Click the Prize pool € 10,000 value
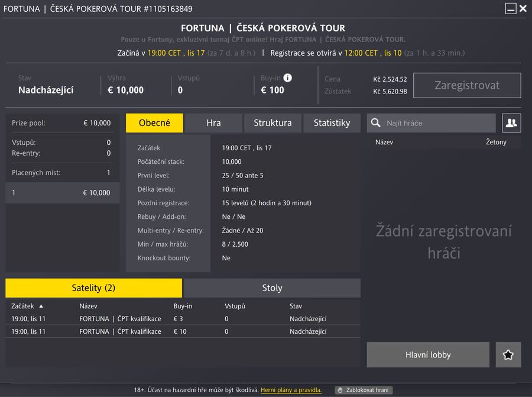Image resolution: width=532 pixels, height=397 pixels. 97,123
